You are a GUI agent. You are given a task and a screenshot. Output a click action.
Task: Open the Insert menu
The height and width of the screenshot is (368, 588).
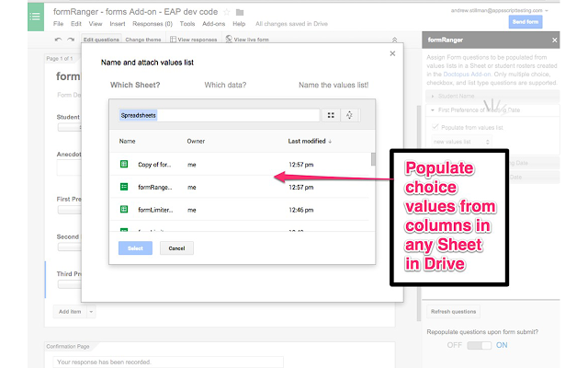(118, 24)
